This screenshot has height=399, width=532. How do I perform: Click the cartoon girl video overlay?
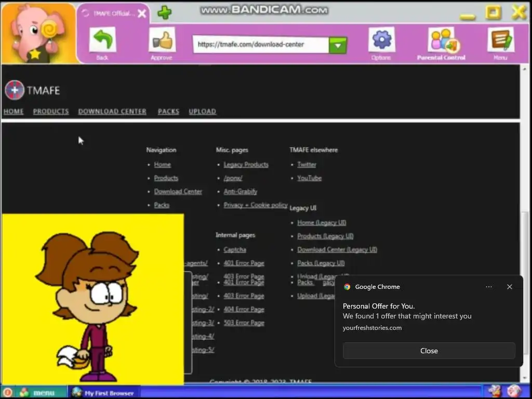[x=93, y=299]
